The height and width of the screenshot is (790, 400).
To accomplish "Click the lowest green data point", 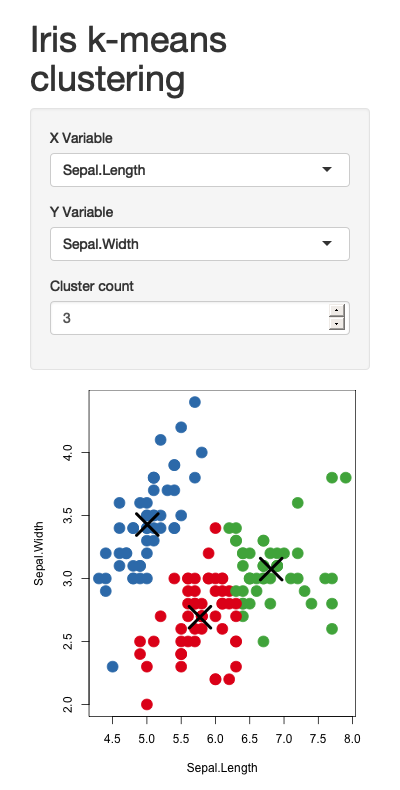I will pyautogui.click(x=263, y=641).
